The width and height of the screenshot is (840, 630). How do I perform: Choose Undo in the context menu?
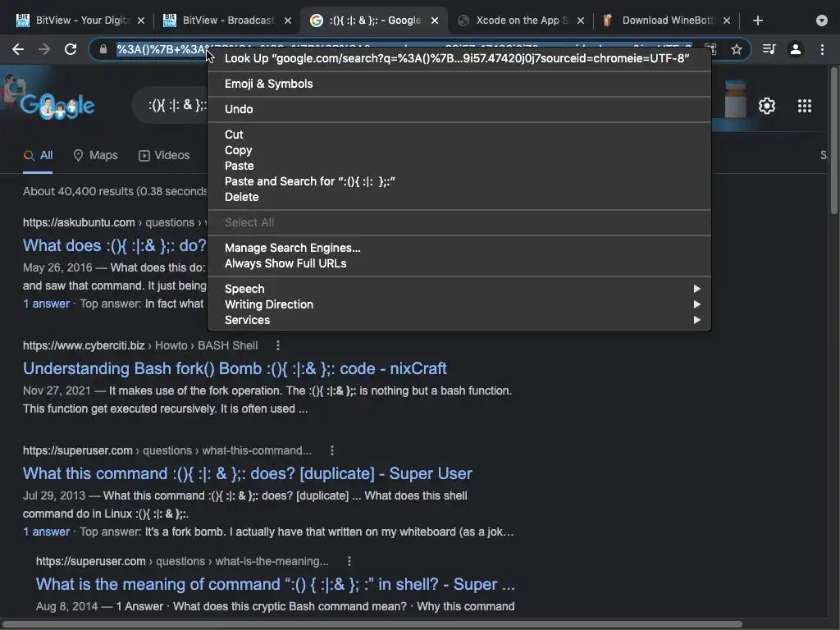click(459, 109)
